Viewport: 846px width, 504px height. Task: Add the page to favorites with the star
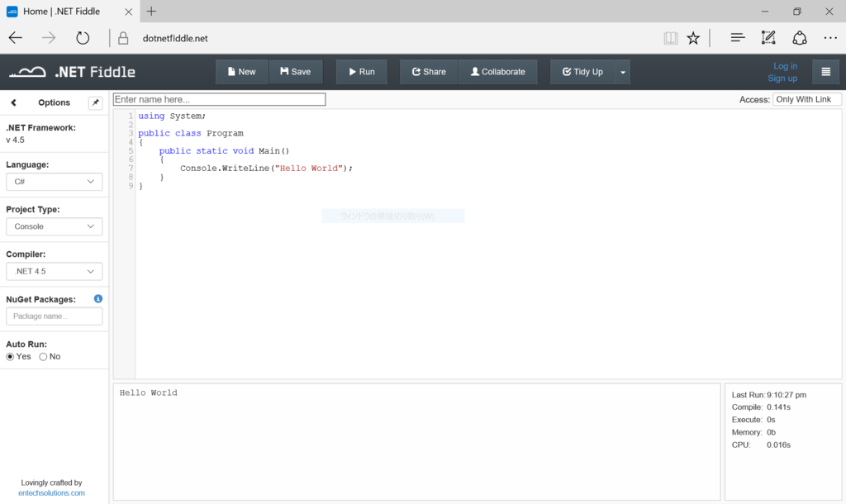tap(693, 37)
